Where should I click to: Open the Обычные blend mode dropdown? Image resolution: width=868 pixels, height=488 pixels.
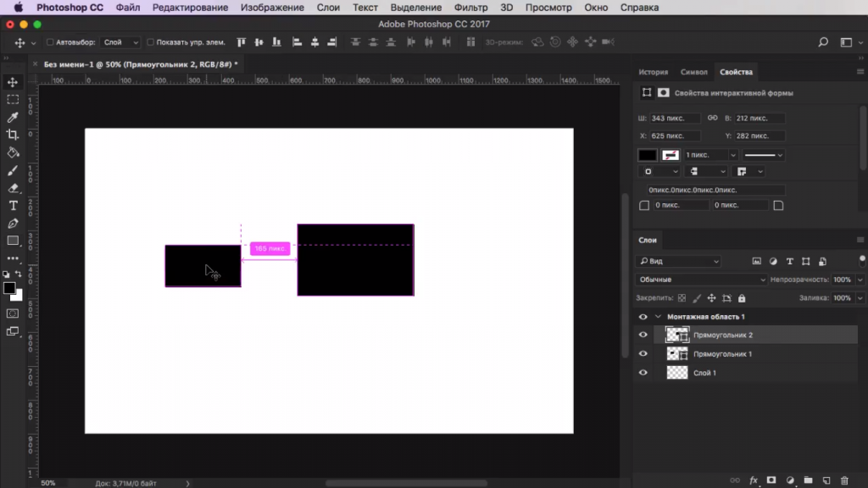coord(701,280)
